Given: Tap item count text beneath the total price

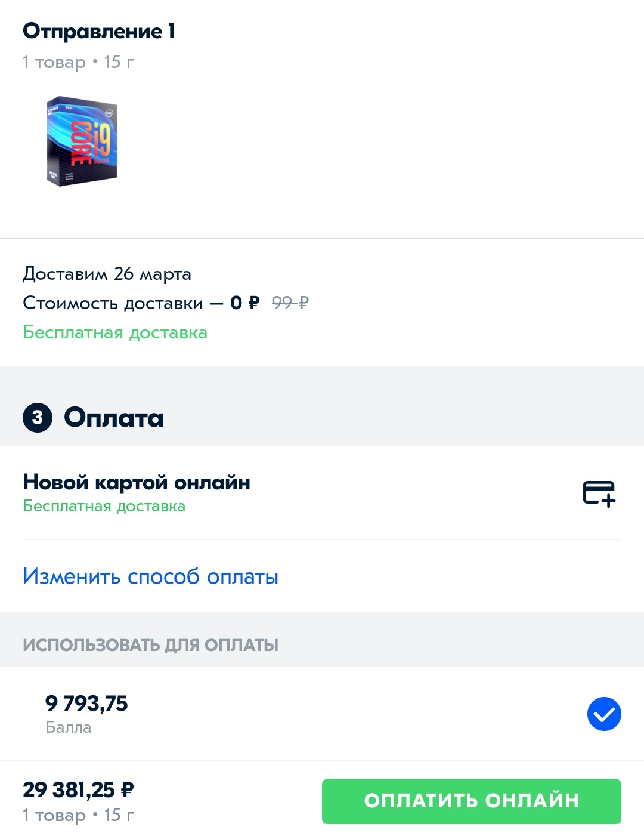Looking at the screenshot, I should pos(78,815).
